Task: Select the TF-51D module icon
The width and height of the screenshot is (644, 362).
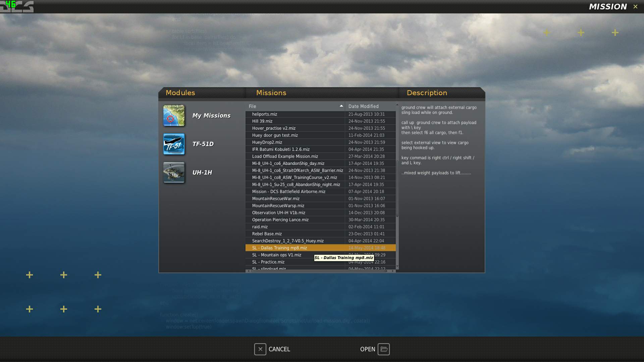Action: coord(174,144)
